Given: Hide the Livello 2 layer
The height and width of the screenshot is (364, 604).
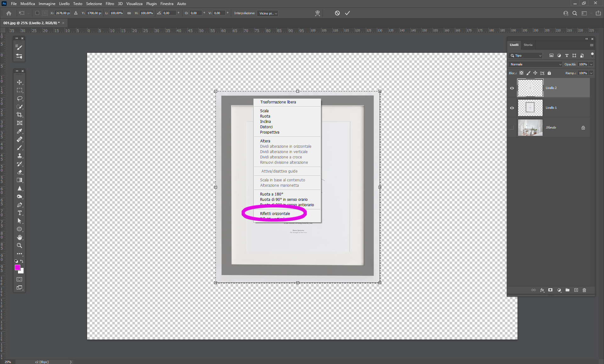Looking at the screenshot, I should coord(512,88).
